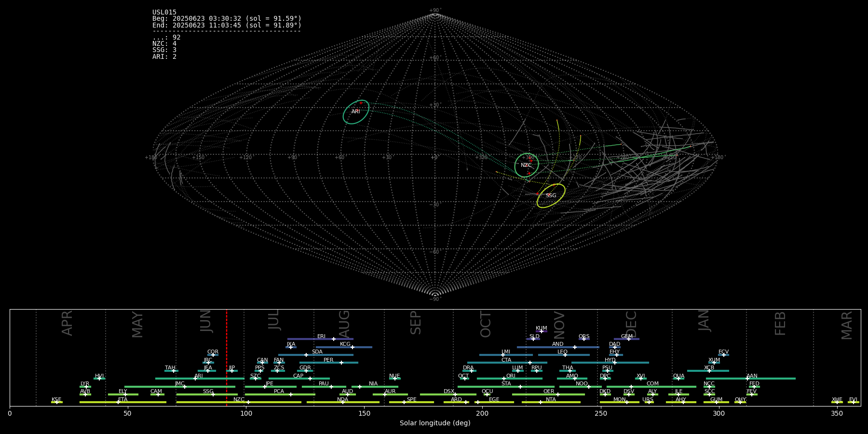
Task: Click the PCA shower label in timeline
Action: (x=279, y=392)
